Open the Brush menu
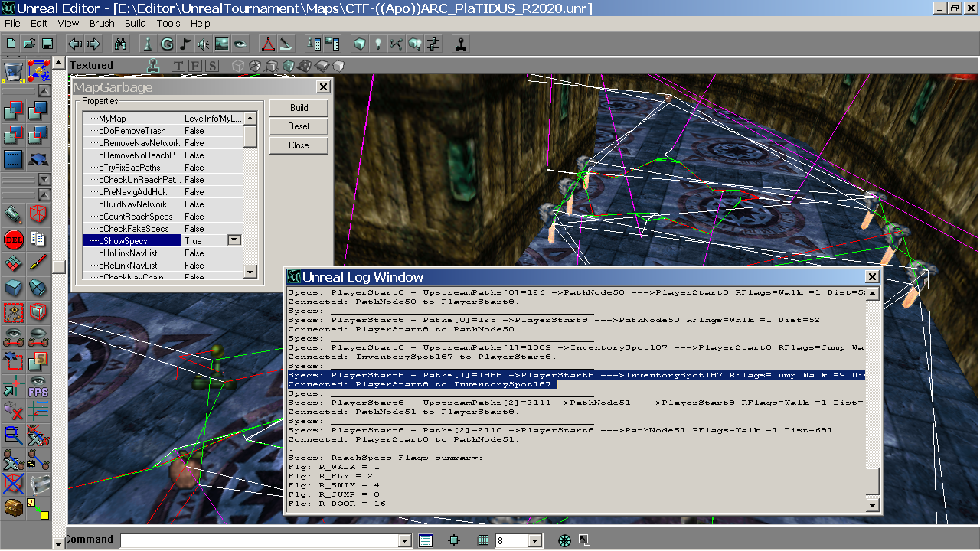 102,23
